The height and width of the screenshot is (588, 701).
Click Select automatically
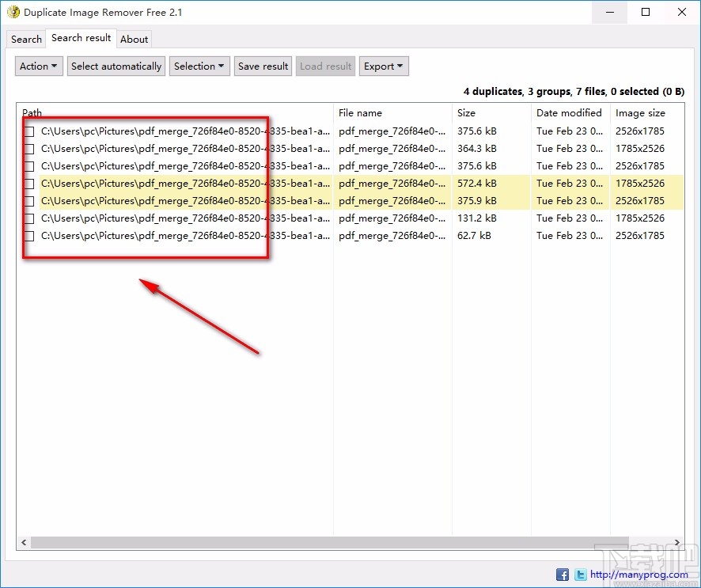coord(116,66)
